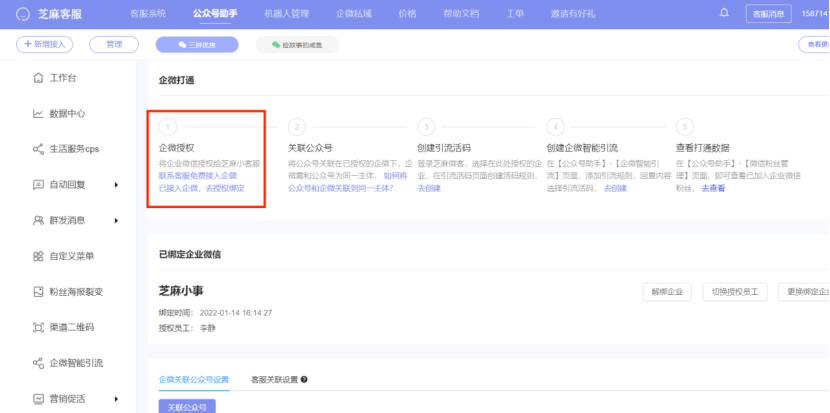The height and width of the screenshot is (413, 830).
Task: Open 数据中心 in the sidebar
Action: (67, 114)
